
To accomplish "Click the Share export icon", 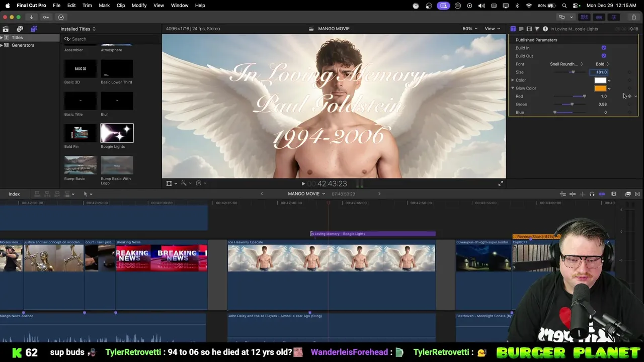I will [633, 17].
